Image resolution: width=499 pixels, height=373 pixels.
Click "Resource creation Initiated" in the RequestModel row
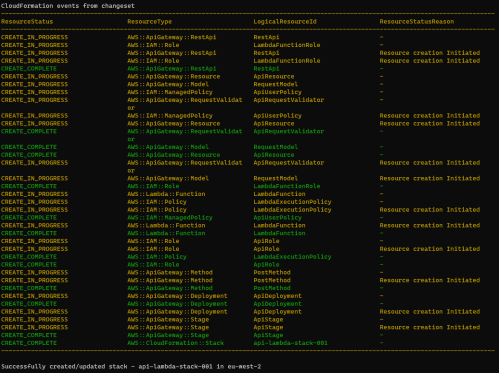pyautogui.click(x=430, y=178)
